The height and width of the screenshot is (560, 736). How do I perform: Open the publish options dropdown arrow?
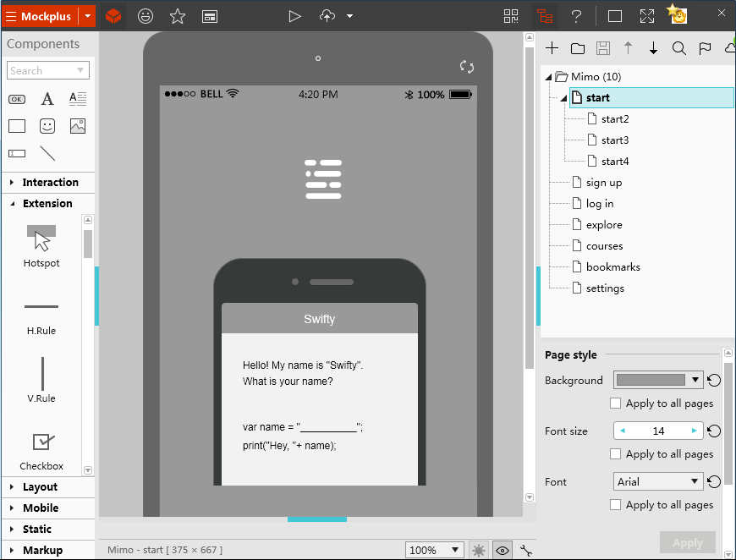click(349, 16)
